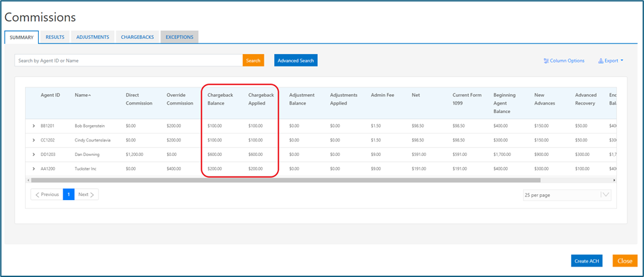Click Tuckster Inc's $100.00 advanced recovery
The width and height of the screenshot is (644, 277).
click(x=582, y=169)
